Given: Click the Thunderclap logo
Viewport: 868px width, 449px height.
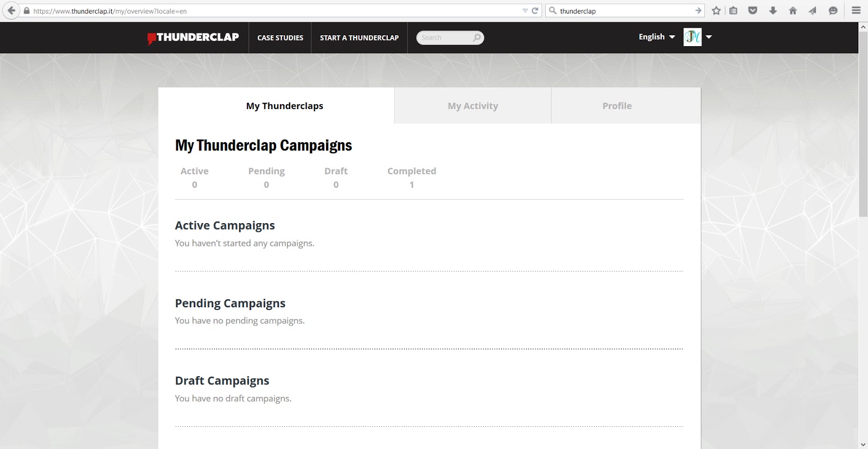Looking at the screenshot, I should 193,37.
